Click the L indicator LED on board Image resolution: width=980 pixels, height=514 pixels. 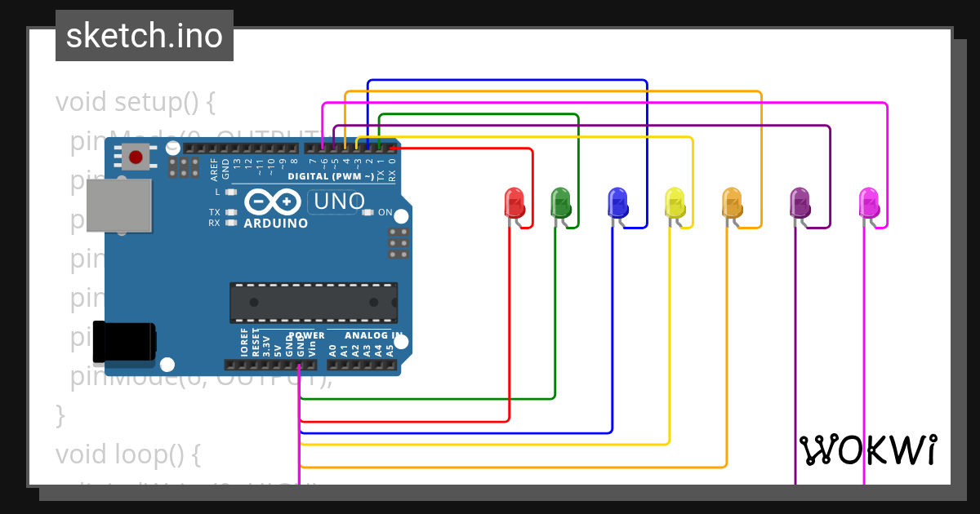(231, 193)
